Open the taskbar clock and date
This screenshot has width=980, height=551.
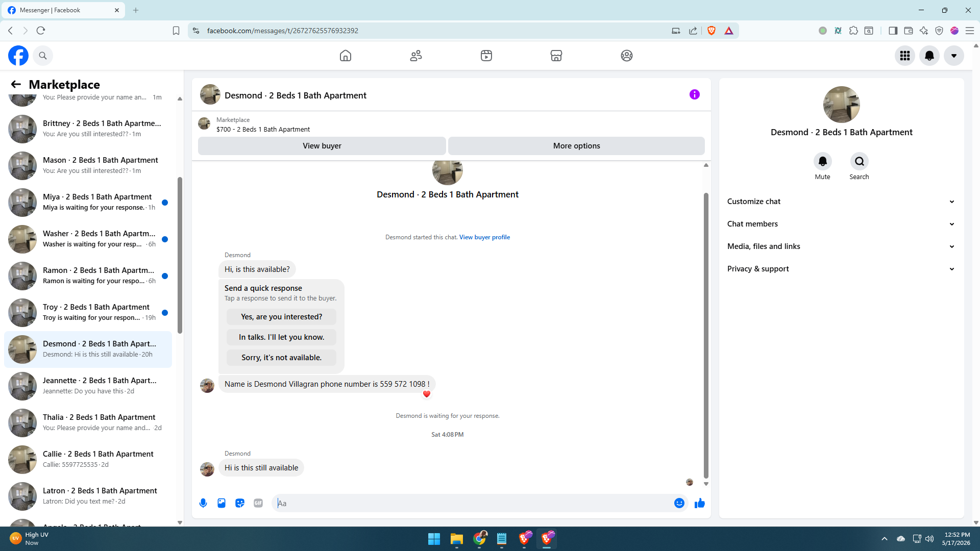click(x=957, y=539)
